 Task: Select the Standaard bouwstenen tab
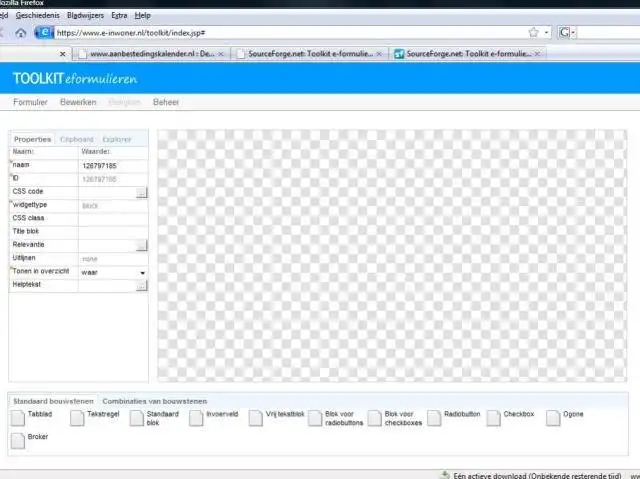pyautogui.click(x=53, y=401)
